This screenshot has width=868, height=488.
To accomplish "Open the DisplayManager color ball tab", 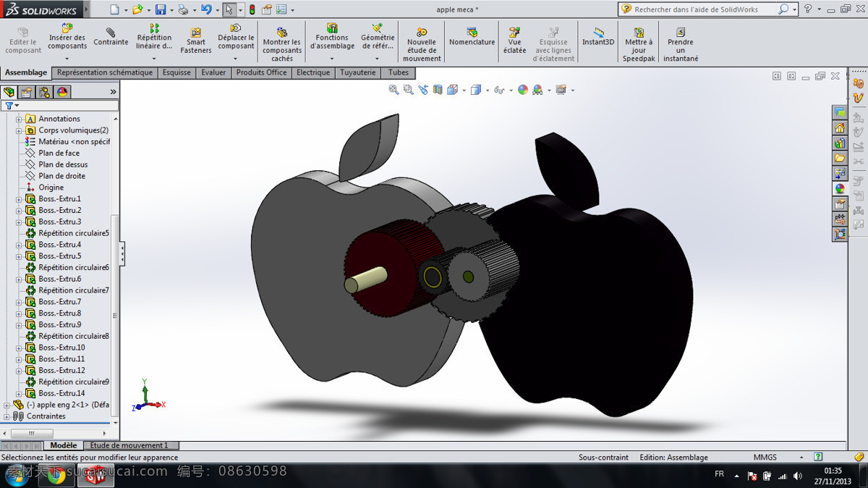I will 62,92.
